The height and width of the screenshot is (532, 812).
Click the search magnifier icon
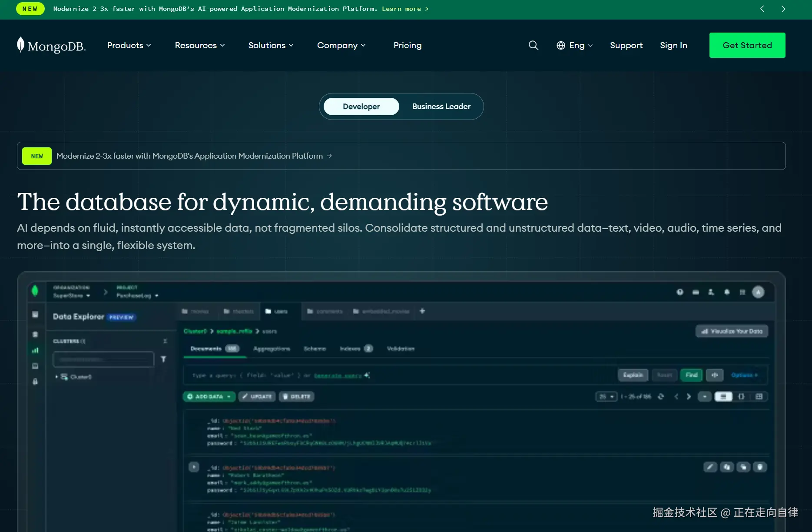533,45
